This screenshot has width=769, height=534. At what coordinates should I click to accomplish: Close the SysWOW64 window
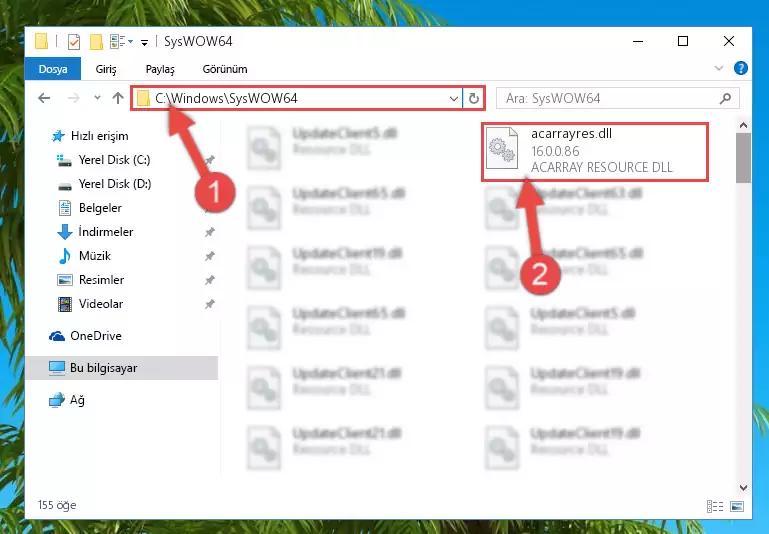729,41
